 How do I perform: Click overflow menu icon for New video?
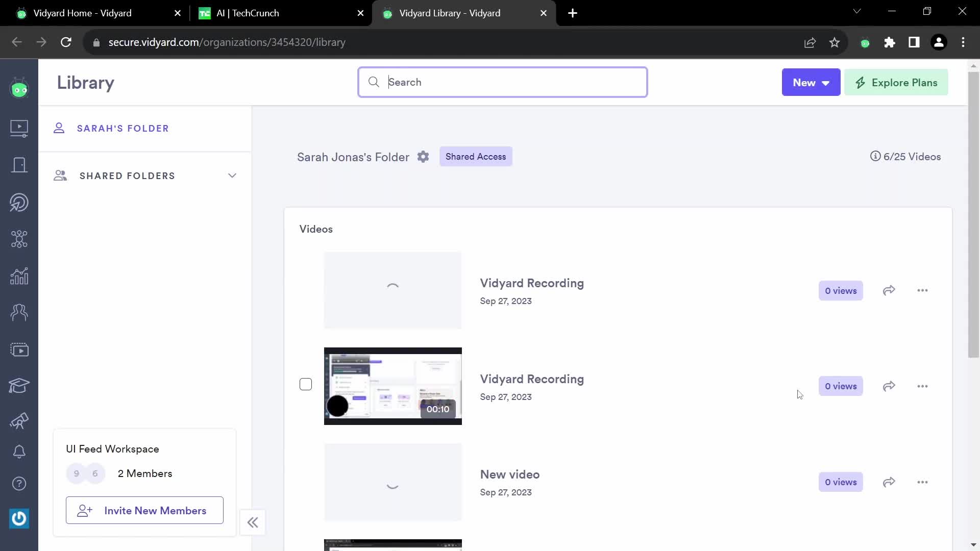[922, 482]
